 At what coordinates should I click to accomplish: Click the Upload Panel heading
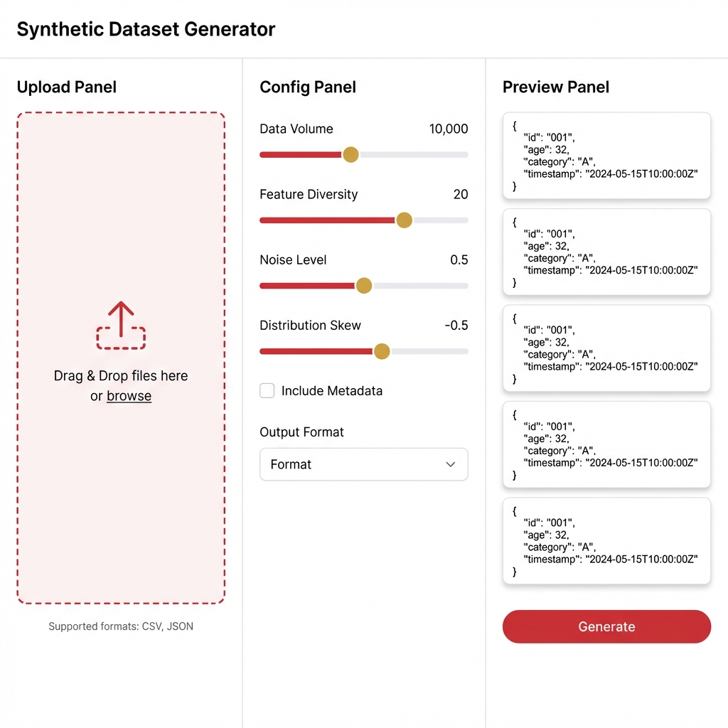coord(66,87)
